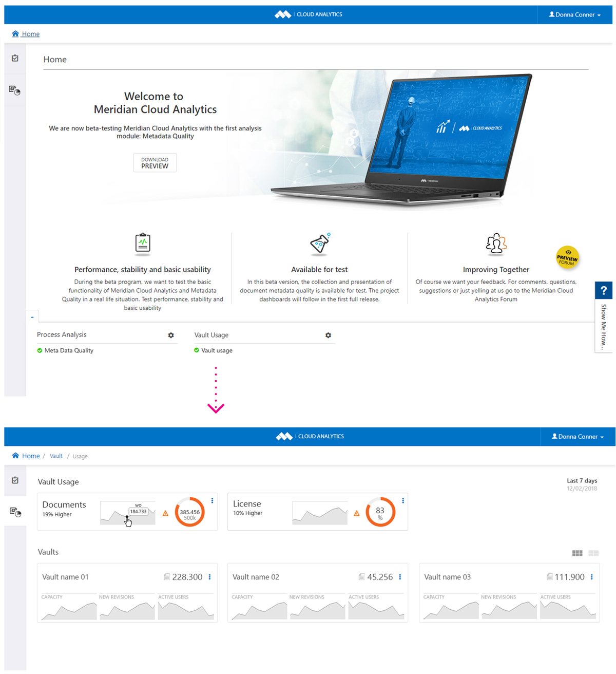Open Donna Conner menu in top header
616x674 pixels.
click(574, 15)
